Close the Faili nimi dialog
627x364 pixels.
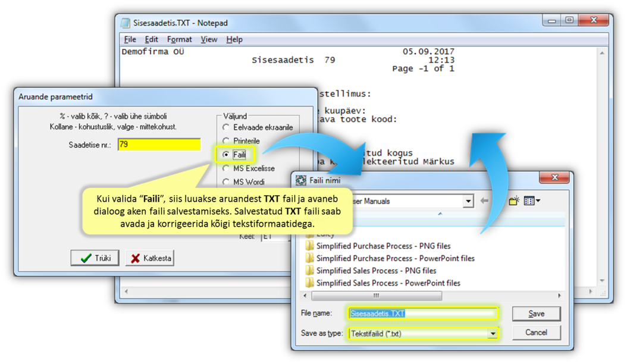point(554,177)
